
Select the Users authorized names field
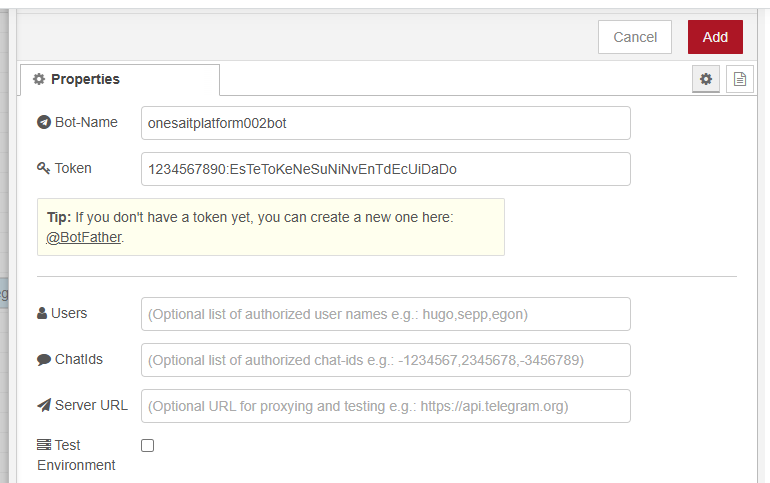[x=385, y=314]
